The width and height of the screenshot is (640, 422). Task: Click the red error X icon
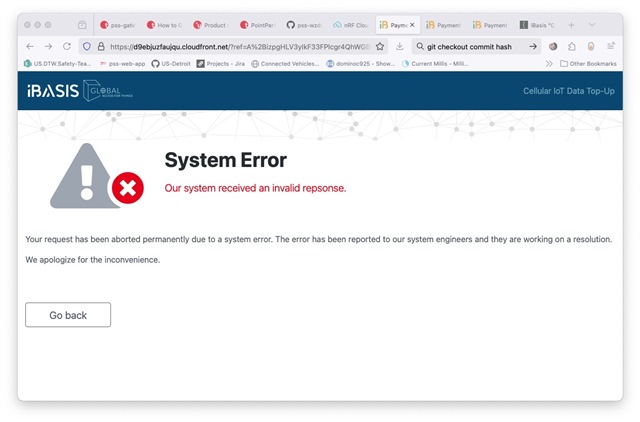[x=128, y=188]
